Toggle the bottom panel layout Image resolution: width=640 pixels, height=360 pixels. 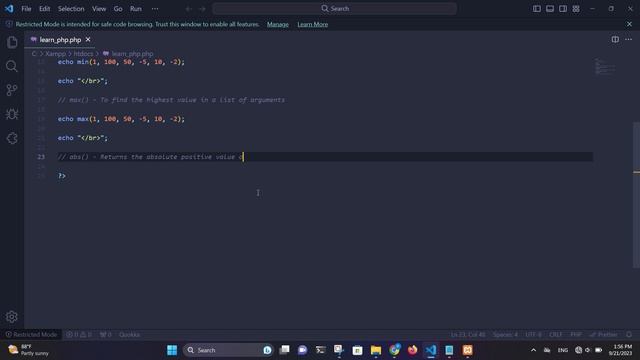[x=550, y=9]
